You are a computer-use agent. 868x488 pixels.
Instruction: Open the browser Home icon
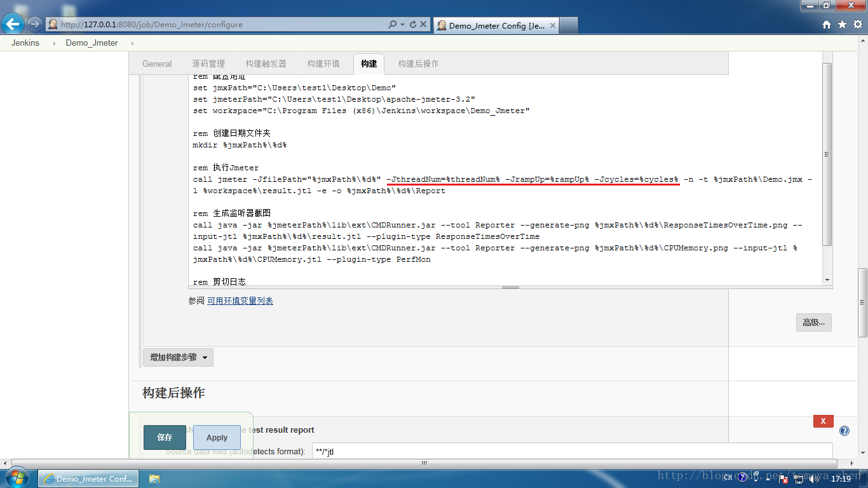[827, 24]
